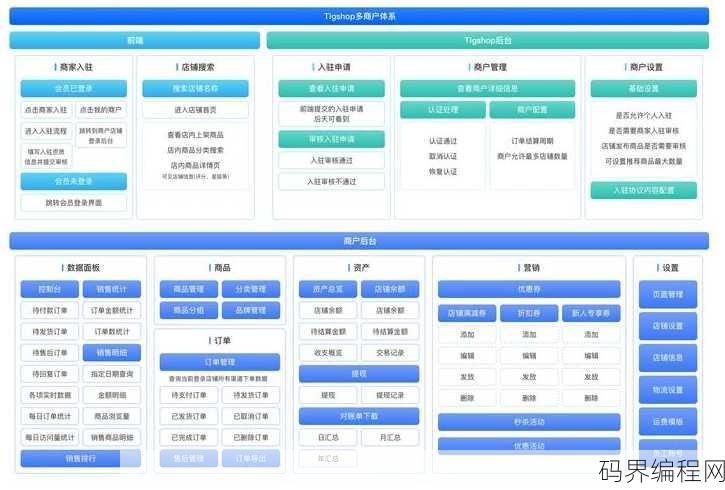Image resolution: width=725 pixels, height=490 pixels.
Task: Click the 销售明细 blue block
Action: click(111, 352)
